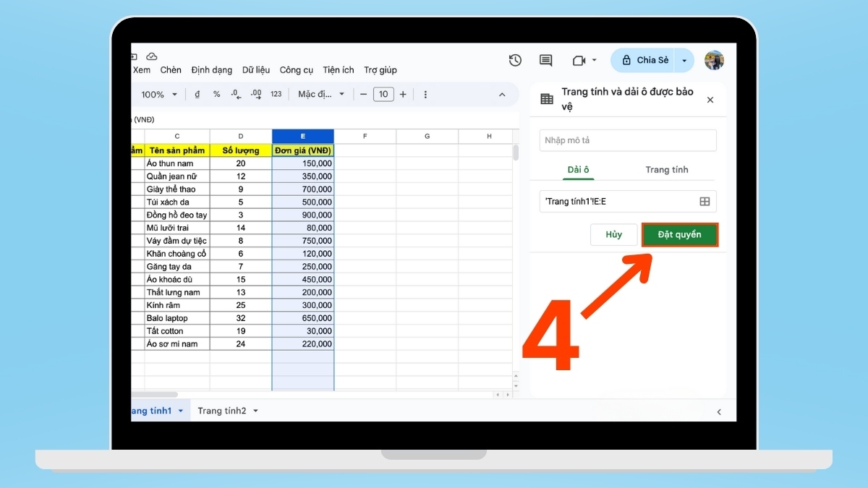Select the Đồng hồ đeo tay cell
This screenshot has height=488, width=868.
177,215
